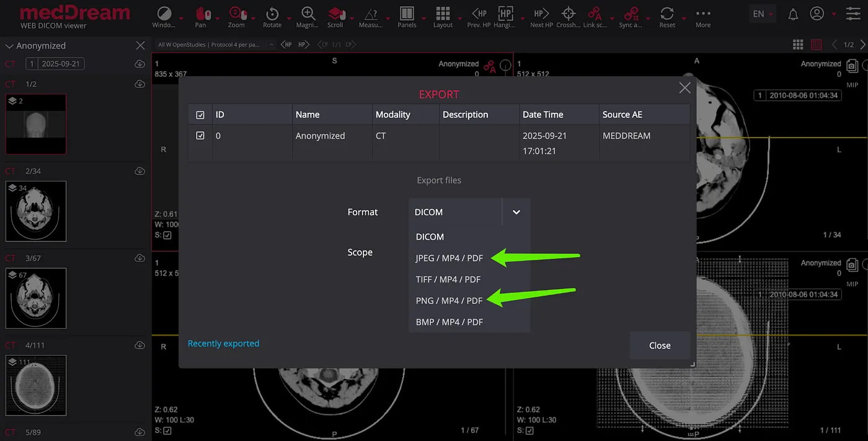The width and height of the screenshot is (868, 441).
Task: Activate the Zoom tool
Action: [x=236, y=14]
